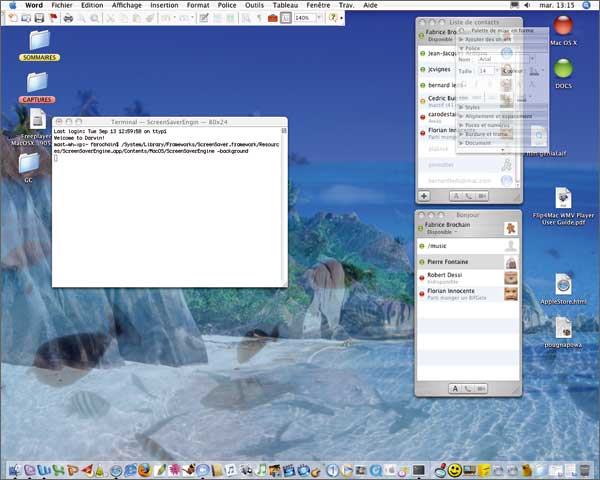Image resolution: width=600 pixels, height=480 pixels.
Task: Open the SOMMAIRES folder on desktop
Action: pos(39,40)
